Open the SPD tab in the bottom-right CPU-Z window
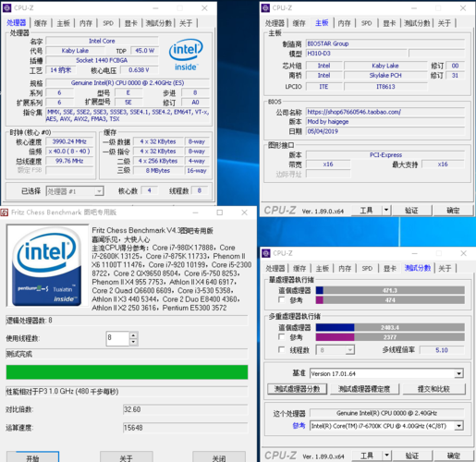The image size is (476, 462). pos(367,268)
